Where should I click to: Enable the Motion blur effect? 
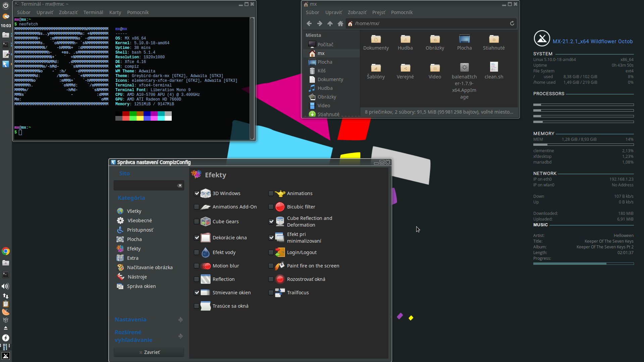(197, 266)
